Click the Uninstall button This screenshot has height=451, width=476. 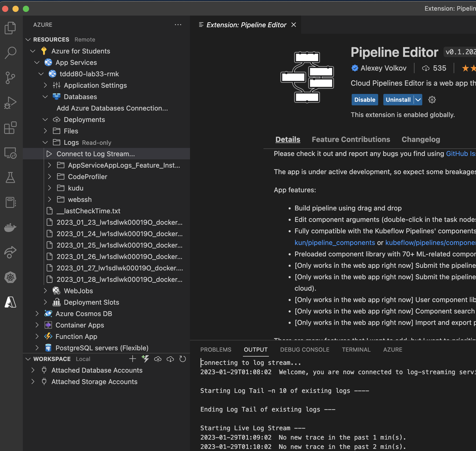click(398, 100)
